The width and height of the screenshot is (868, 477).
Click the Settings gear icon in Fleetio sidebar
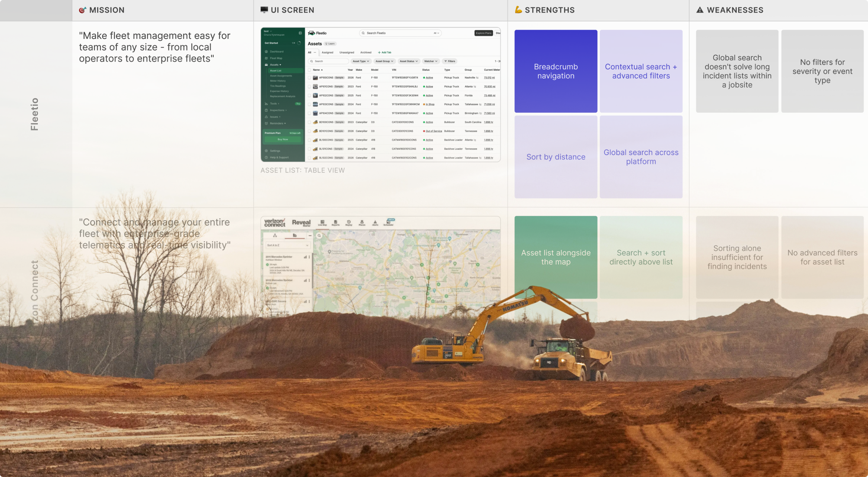pyautogui.click(x=266, y=151)
